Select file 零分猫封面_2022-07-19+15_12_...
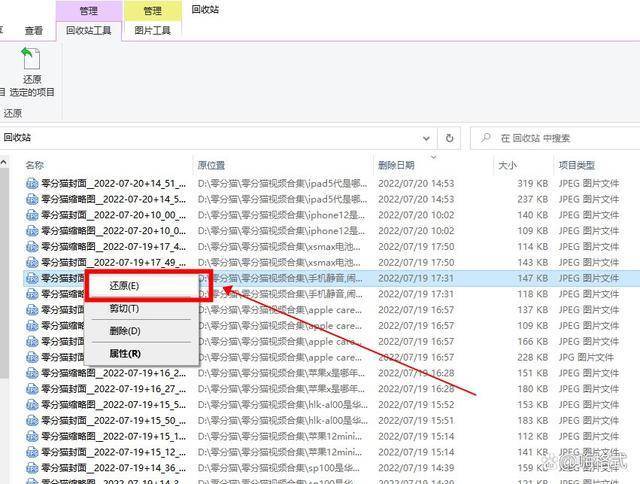640x484 pixels. click(x=113, y=452)
